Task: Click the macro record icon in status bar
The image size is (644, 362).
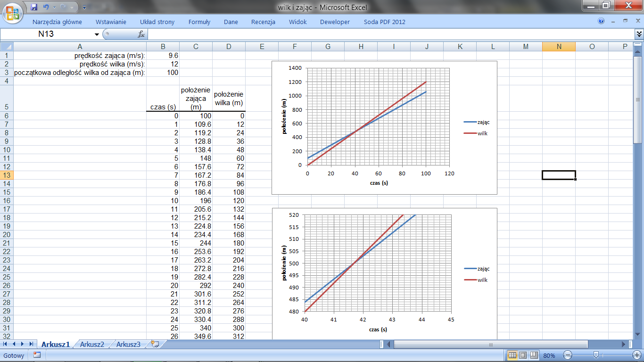Action: [37, 355]
